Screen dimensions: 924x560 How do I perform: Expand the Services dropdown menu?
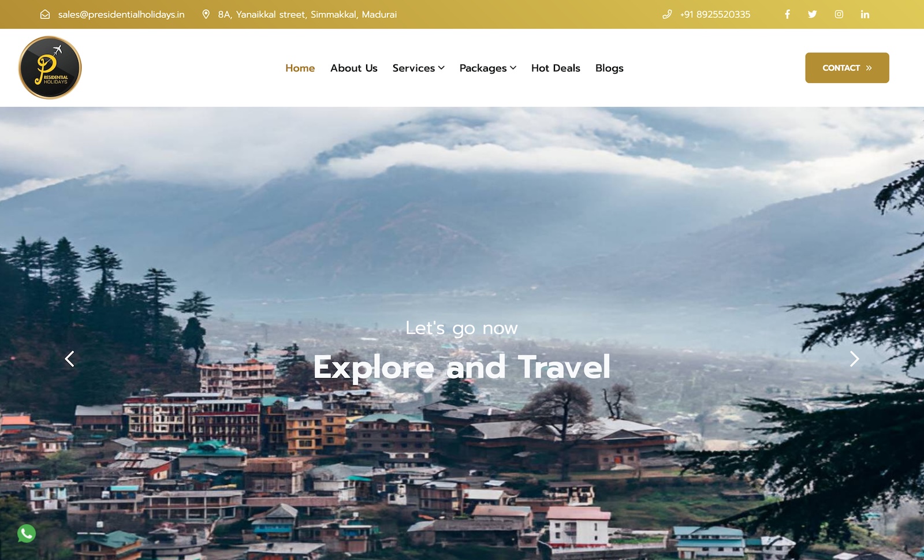pos(419,68)
